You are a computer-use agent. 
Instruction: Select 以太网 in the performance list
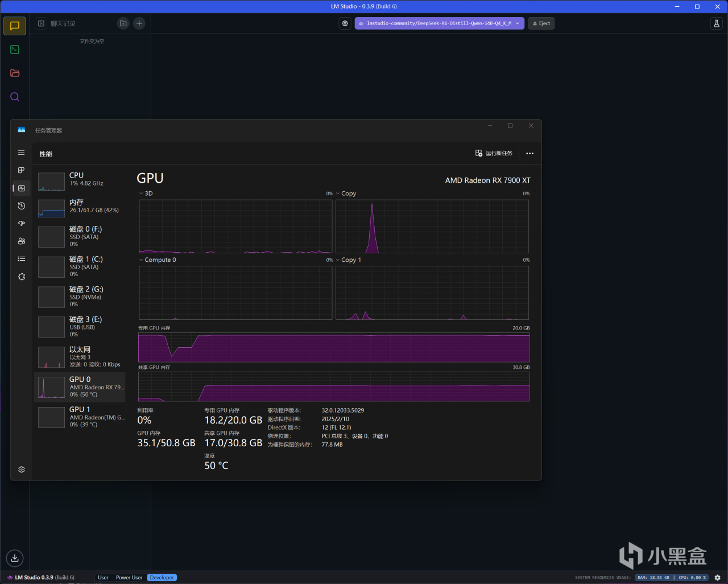pyautogui.click(x=80, y=357)
